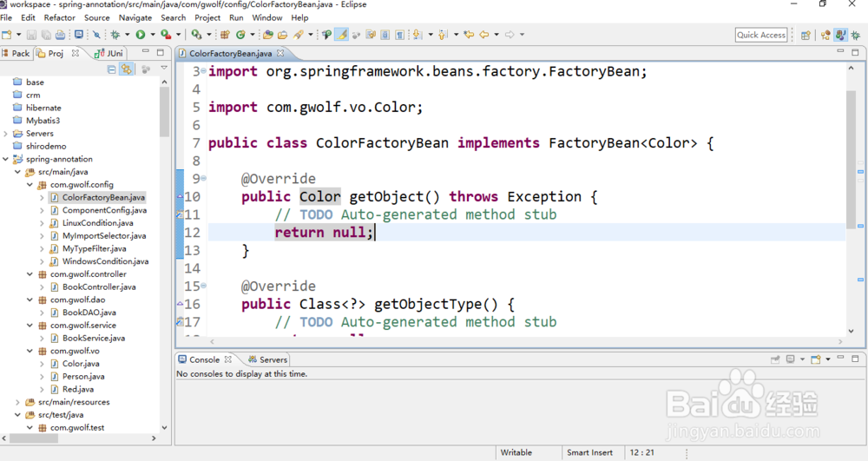Click the Last Edit Location icon
Screen dimensions: 868x461
469,35
